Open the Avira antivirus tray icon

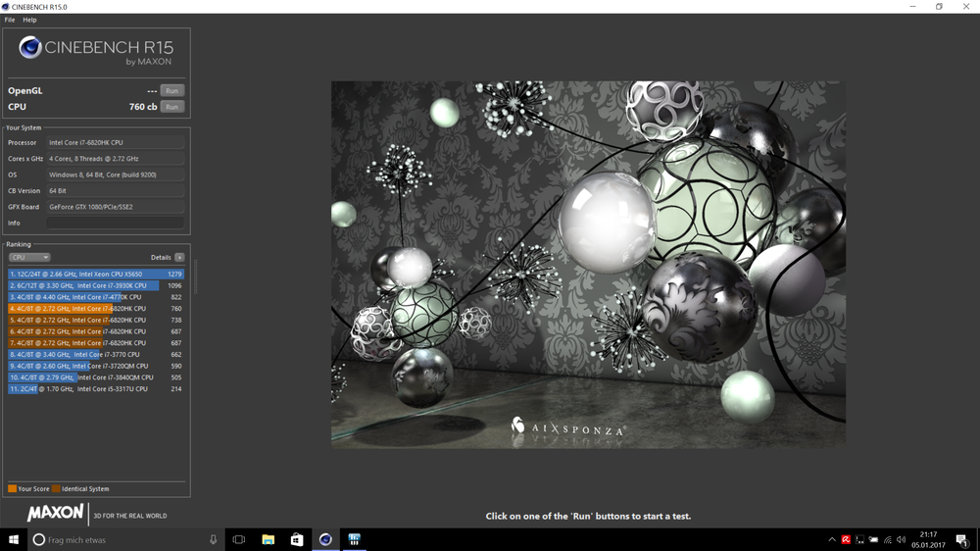846,539
